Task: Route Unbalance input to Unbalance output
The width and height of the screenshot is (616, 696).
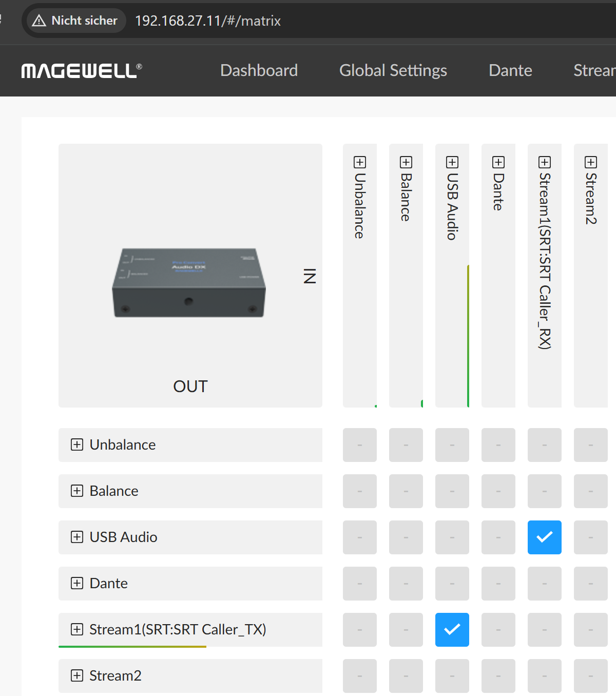Action: pos(360,445)
